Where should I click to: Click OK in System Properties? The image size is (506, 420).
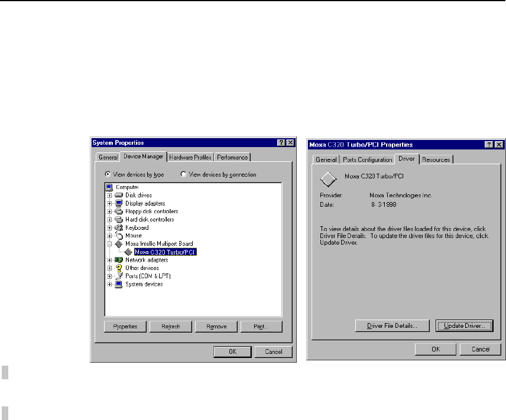coord(232,351)
